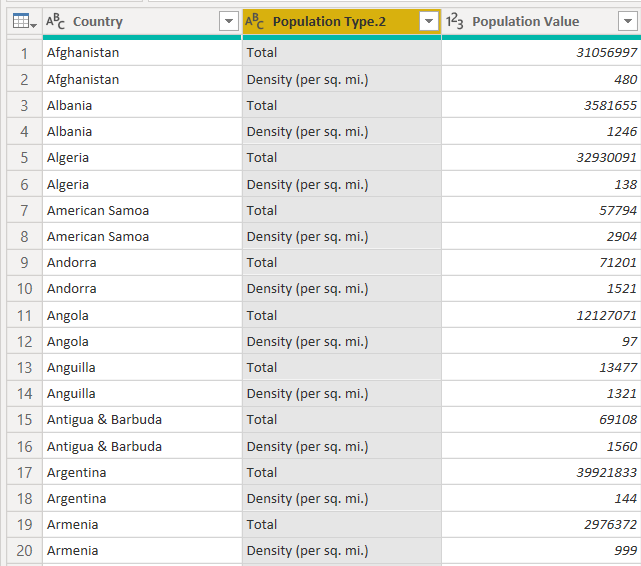Screen dimensions: 641x566
Task: Click the Total cell for Argentina
Action: point(342,472)
